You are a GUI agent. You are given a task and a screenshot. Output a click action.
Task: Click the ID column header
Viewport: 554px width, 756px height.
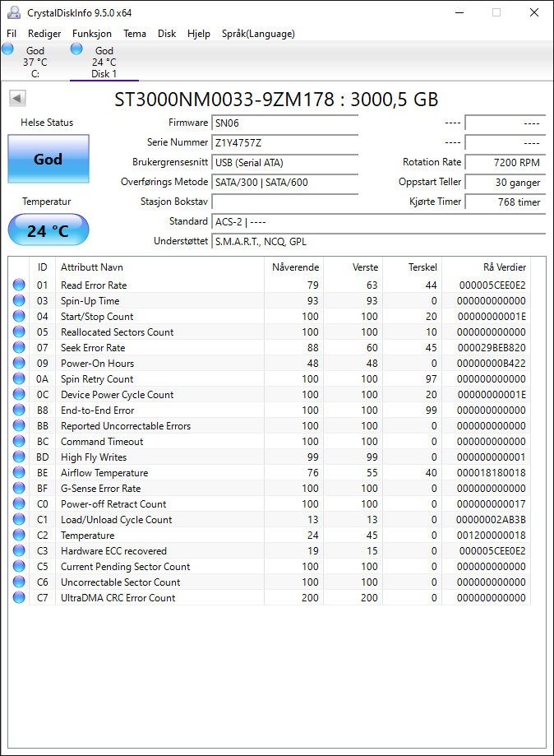[x=43, y=267]
